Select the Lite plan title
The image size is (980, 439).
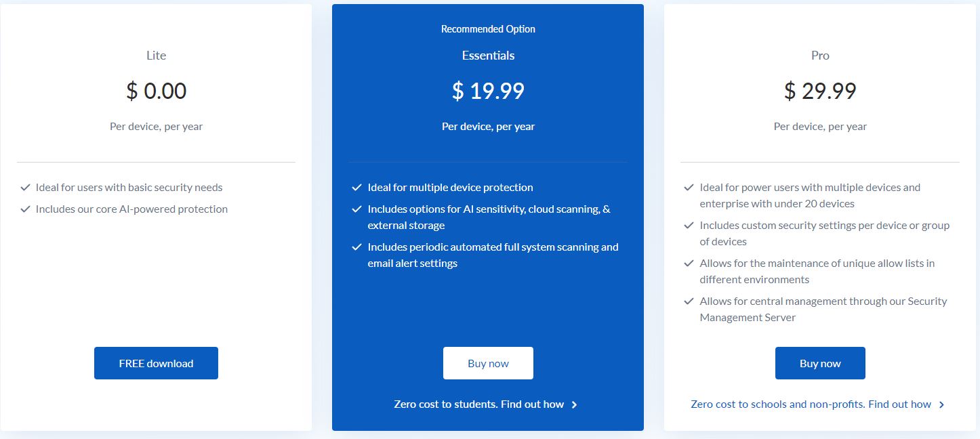coord(156,56)
